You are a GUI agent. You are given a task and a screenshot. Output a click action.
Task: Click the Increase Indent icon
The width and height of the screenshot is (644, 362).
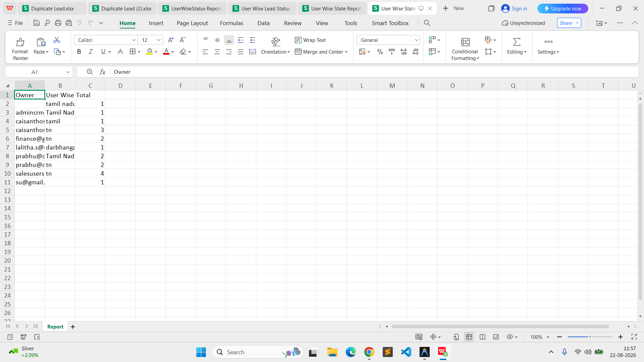[252, 40]
